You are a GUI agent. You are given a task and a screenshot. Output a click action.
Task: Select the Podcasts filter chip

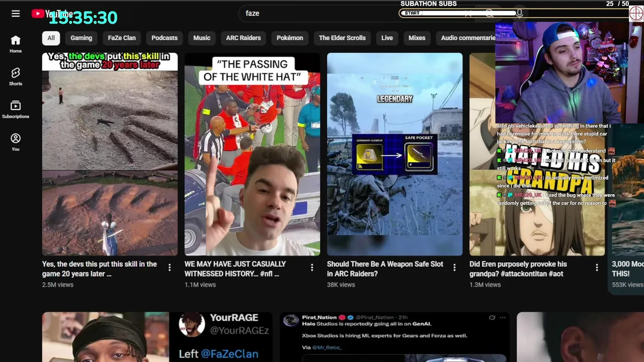(x=165, y=38)
